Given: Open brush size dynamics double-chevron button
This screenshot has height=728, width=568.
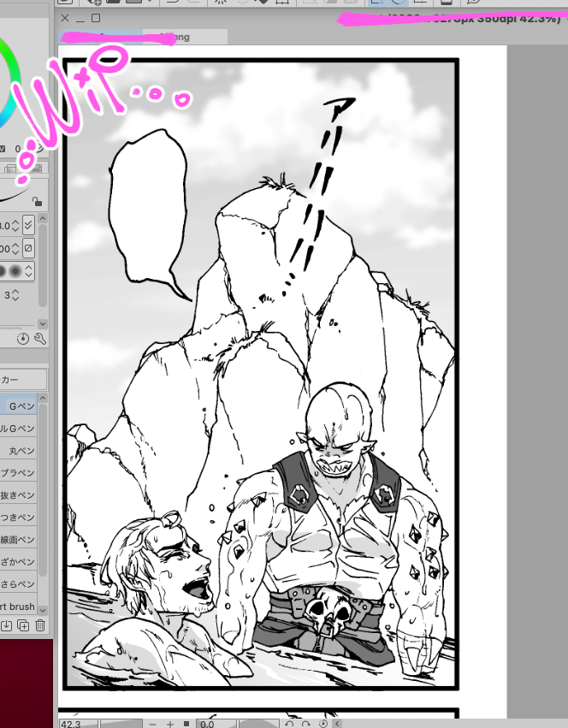Looking at the screenshot, I should coord(28,225).
